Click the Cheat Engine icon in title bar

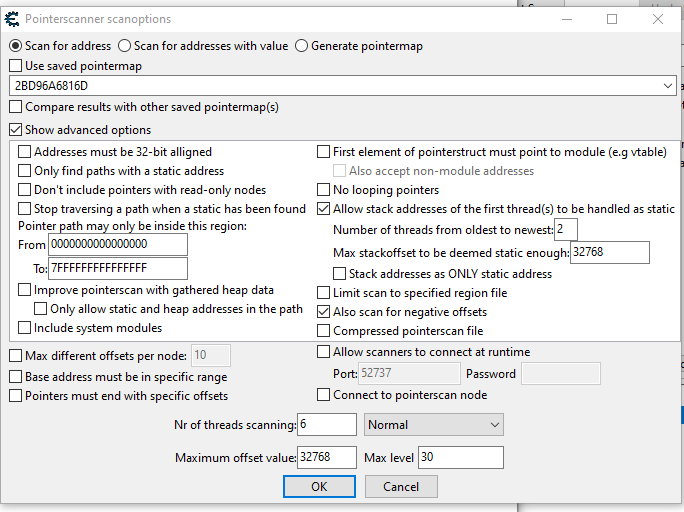(12, 18)
